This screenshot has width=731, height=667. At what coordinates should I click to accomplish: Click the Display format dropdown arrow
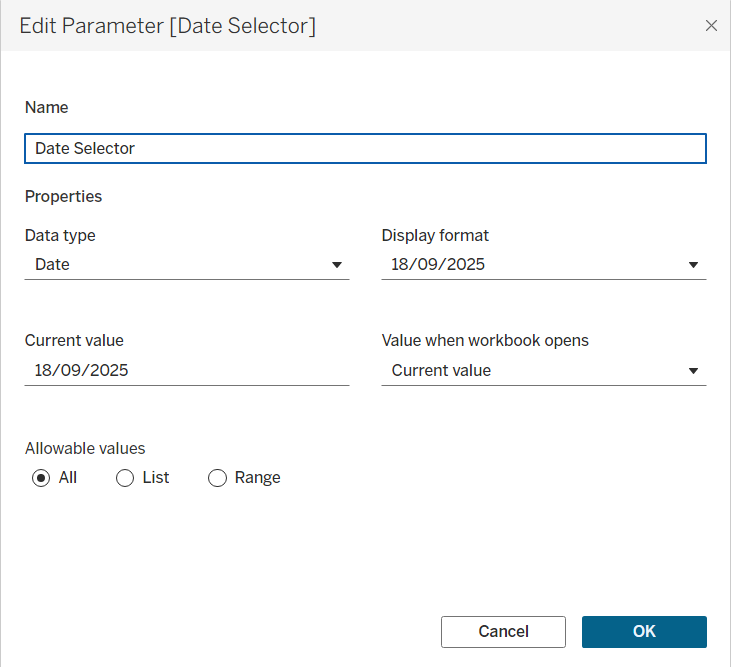(693, 265)
